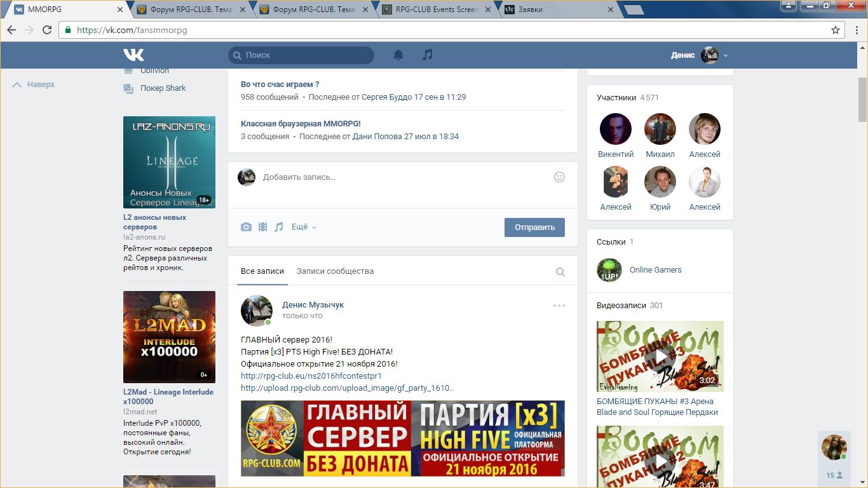Image resolution: width=868 pixels, height=488 pixels.
Task: Click the Наверх scroll-to-top button
Action: [34, 85]
